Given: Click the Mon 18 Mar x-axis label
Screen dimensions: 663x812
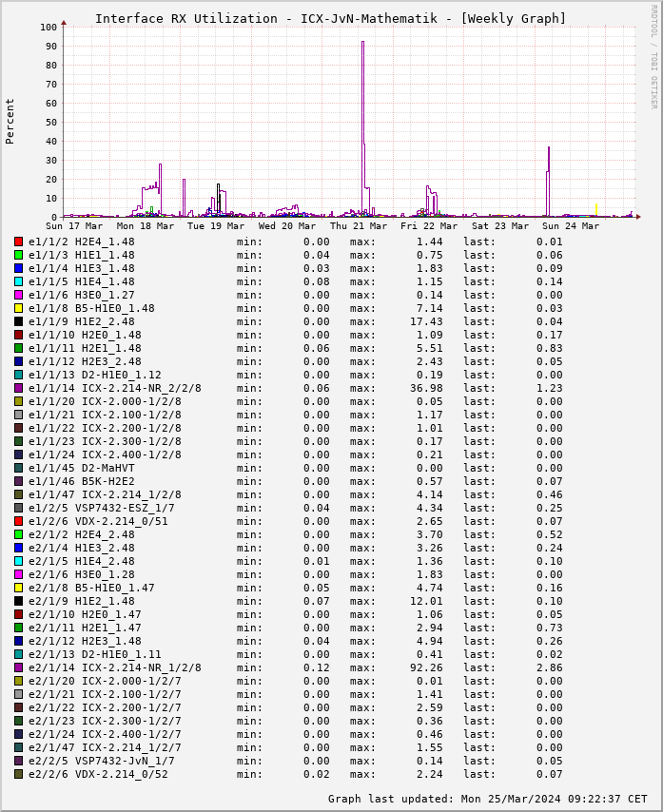Looking at the screenshot, I should [146, 226].
